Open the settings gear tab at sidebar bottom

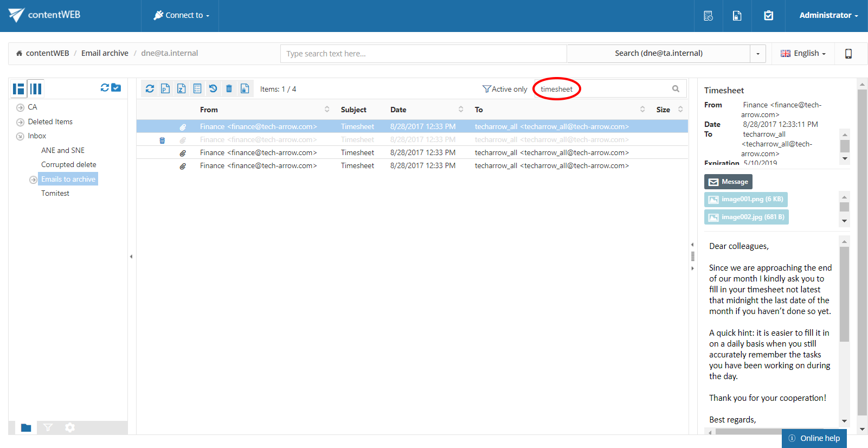[x=70, y=428]
